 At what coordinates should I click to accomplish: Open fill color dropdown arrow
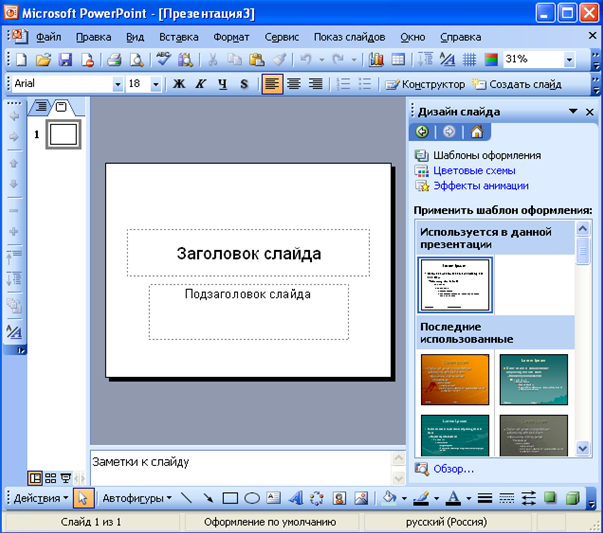pyautogui.click(x=404, y=498)
